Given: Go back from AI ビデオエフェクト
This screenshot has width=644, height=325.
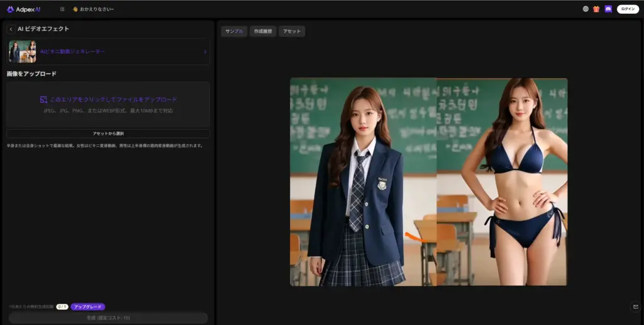Looking at the screenshot, I should coord(11,29).
